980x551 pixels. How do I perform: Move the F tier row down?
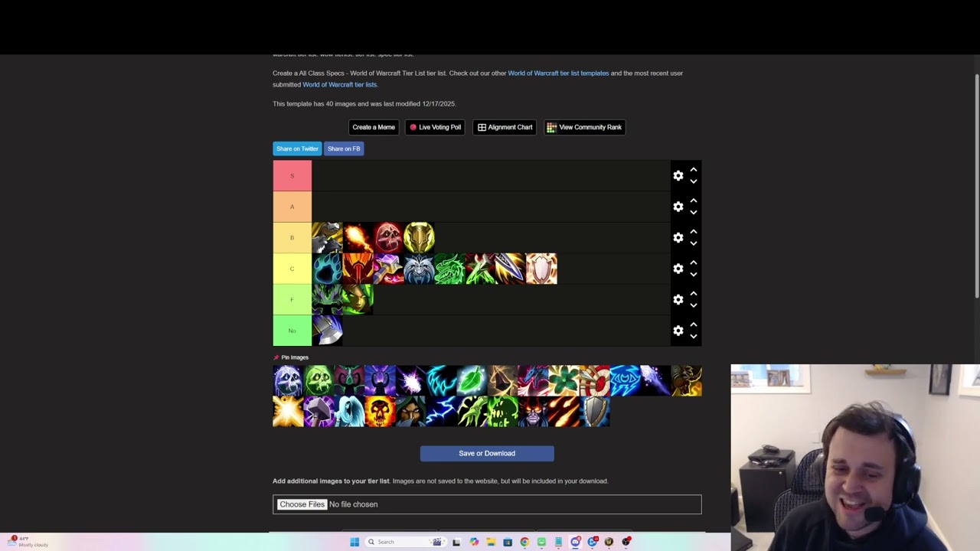pos(694,305)
